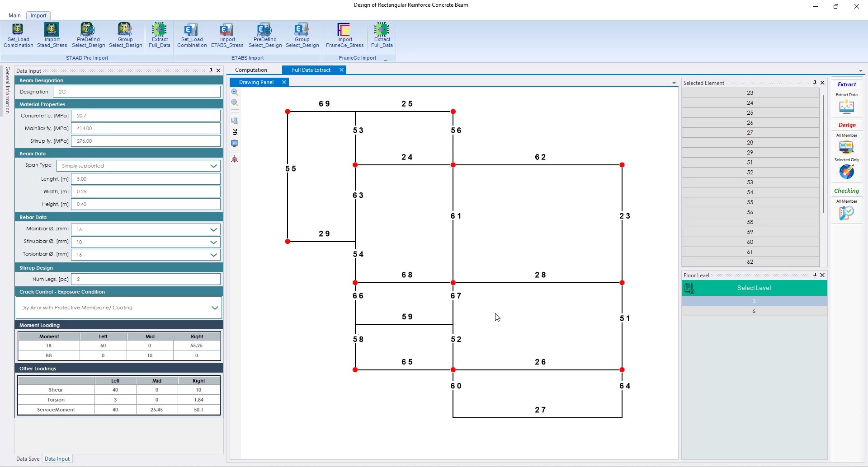Zoom out on the drawing panel
Screen dimensions: 868x467
pos(235,103)
